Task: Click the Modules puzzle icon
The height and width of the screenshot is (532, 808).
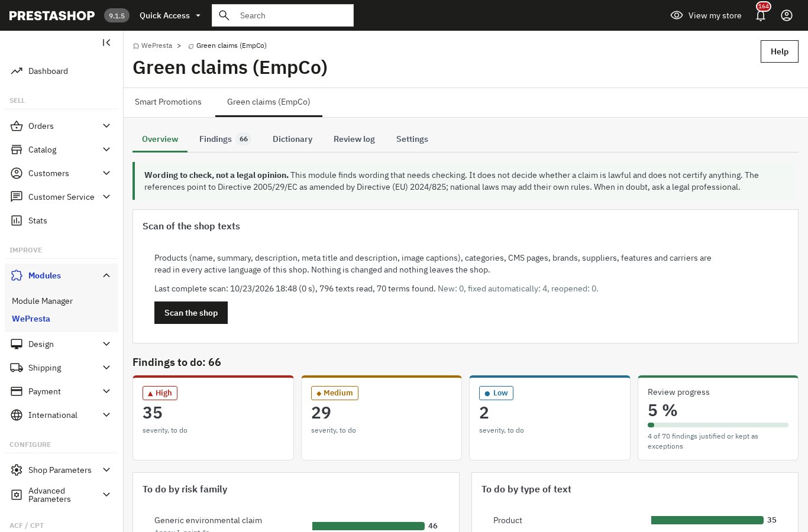Action: pos(17,275)
